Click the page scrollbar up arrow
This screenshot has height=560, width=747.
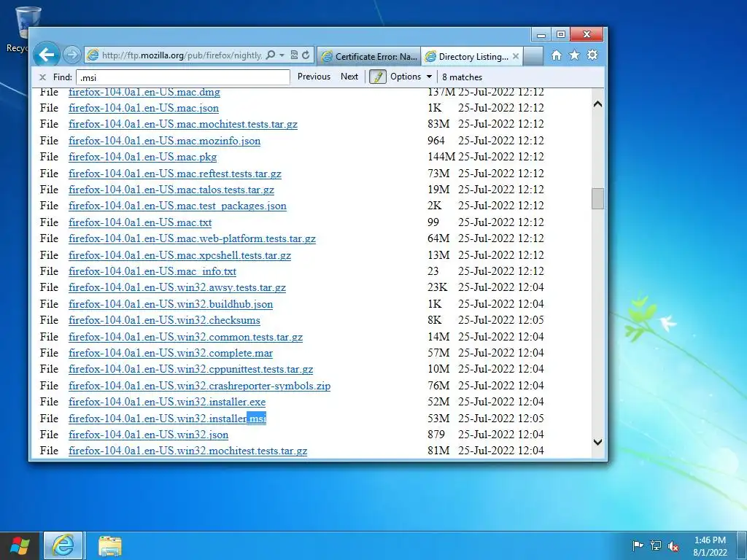(x=597, y=104)
